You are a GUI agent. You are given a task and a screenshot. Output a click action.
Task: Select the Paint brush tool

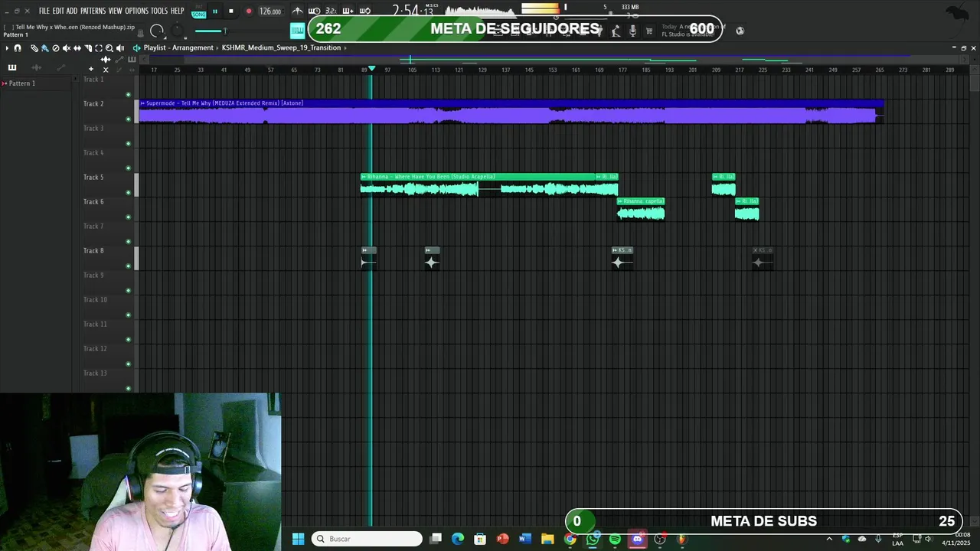[44, 48]
